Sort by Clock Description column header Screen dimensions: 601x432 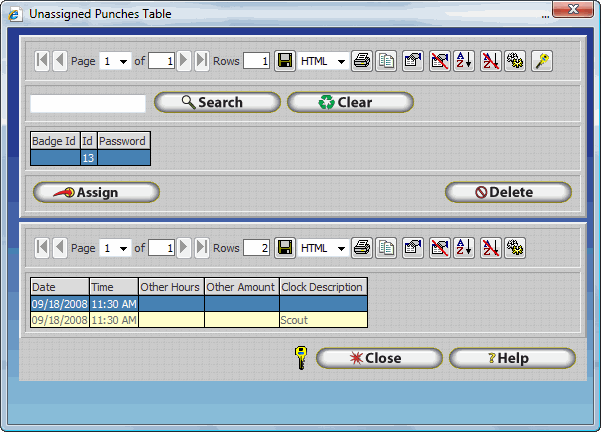pyautogui.click(x=323, y=287)
